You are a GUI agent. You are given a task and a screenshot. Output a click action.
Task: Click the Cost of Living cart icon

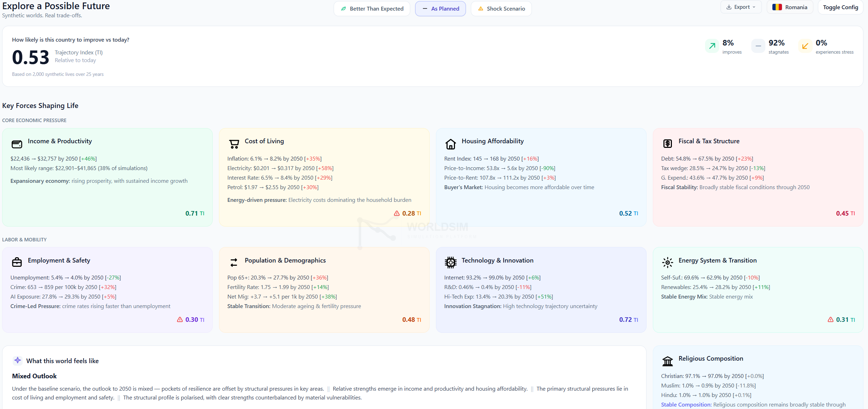pos(234,144)
